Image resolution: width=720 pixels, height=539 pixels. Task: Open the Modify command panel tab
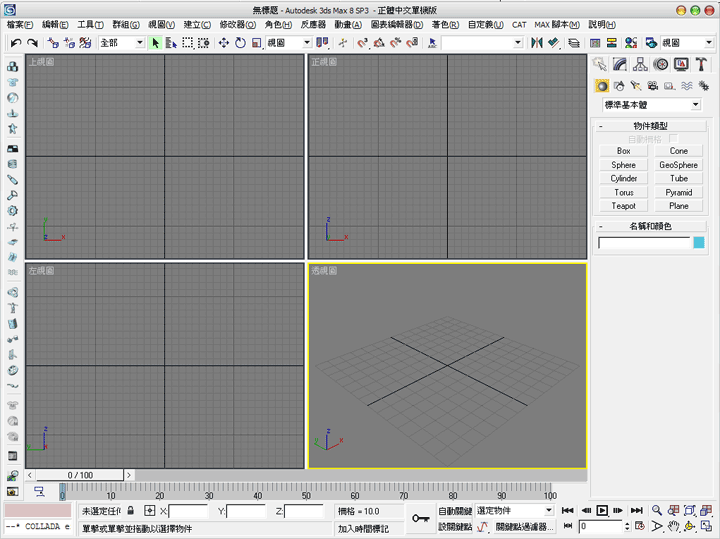click(x=620, y=64)
